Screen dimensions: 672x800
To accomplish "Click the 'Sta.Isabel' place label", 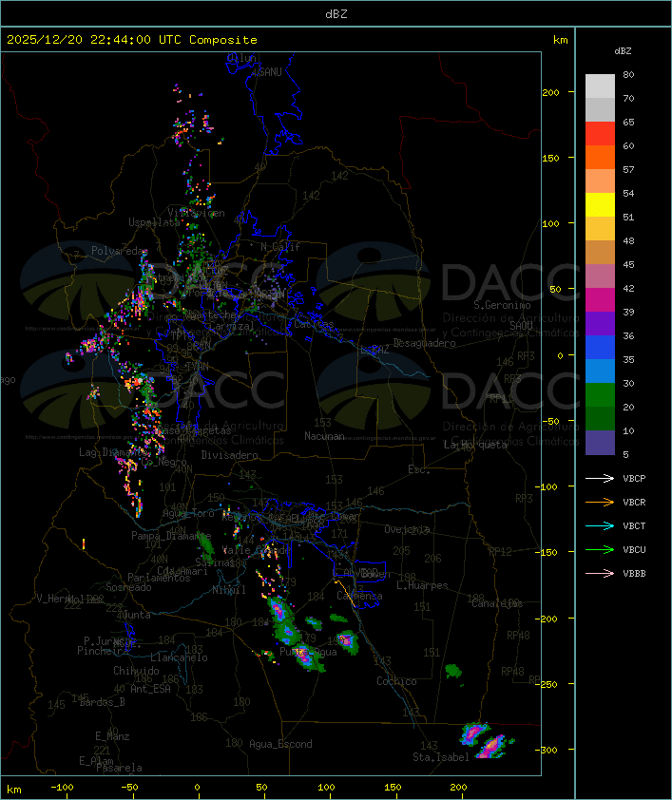I will [441, 757].
